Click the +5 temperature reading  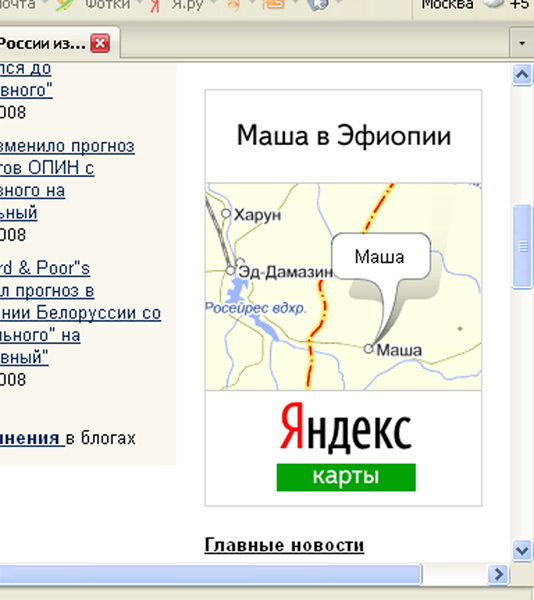click(519, 5)
